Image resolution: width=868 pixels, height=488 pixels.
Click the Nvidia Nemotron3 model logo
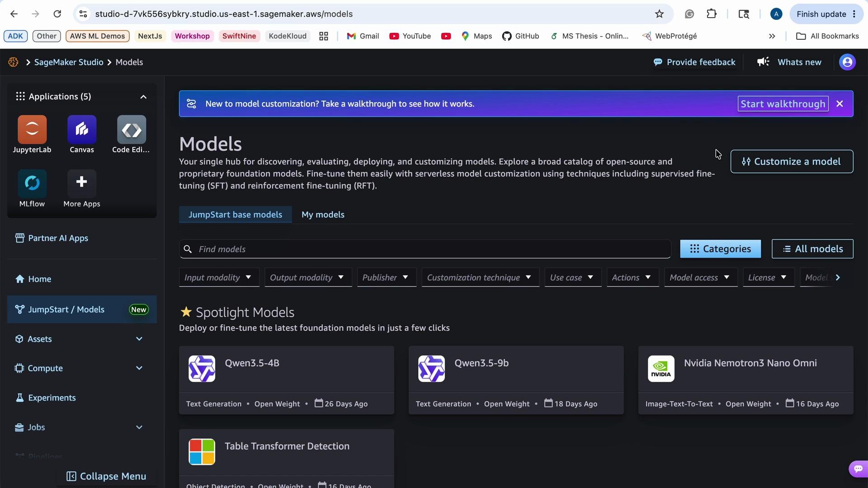pyautogui.click(x=661, y=369)
